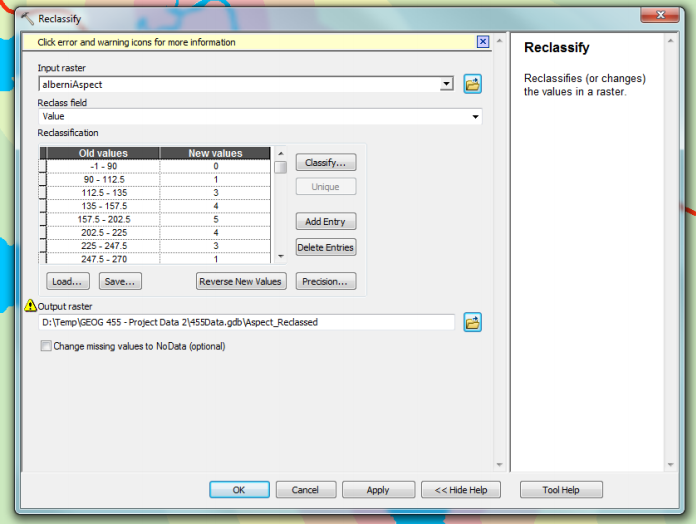The image size is (696, 525).
Task: Click browse folder icon beside Output raster
Action: (473, 322)
